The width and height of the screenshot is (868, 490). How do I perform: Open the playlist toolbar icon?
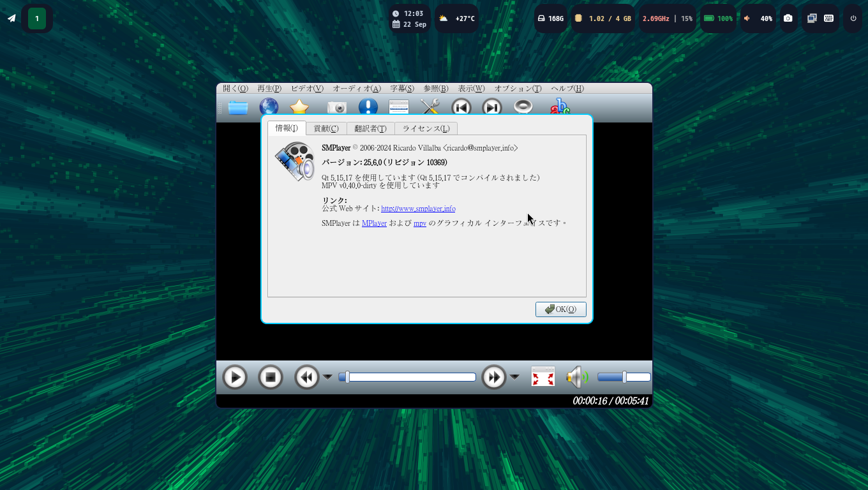[399, 108]
